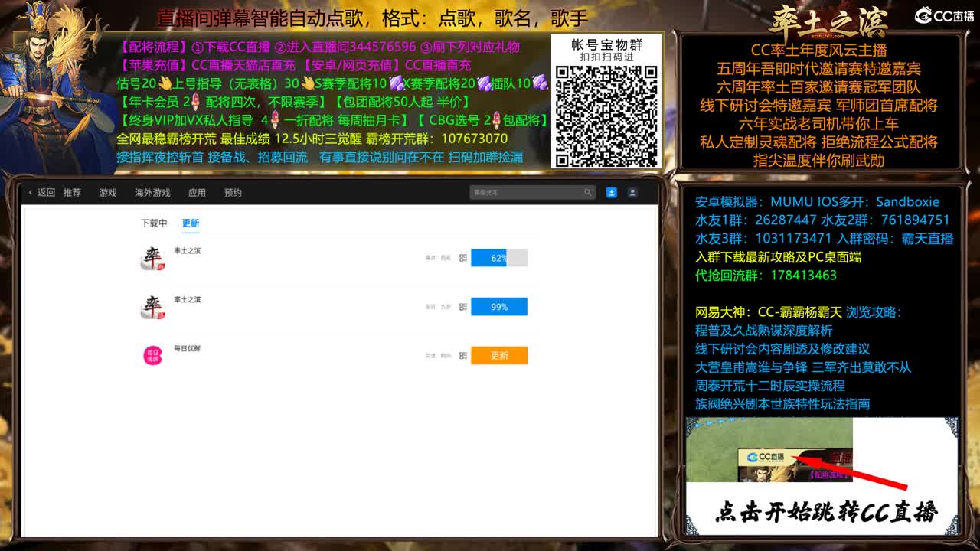
Task: Click the 每日优鲜 app icon
Action: 153,355
